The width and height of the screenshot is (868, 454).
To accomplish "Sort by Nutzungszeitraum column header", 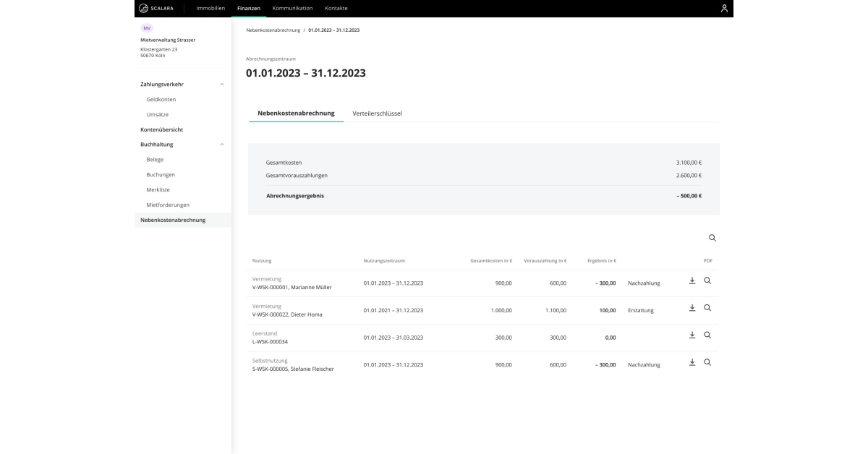I will pyautogui.click(x=384, y=260).
